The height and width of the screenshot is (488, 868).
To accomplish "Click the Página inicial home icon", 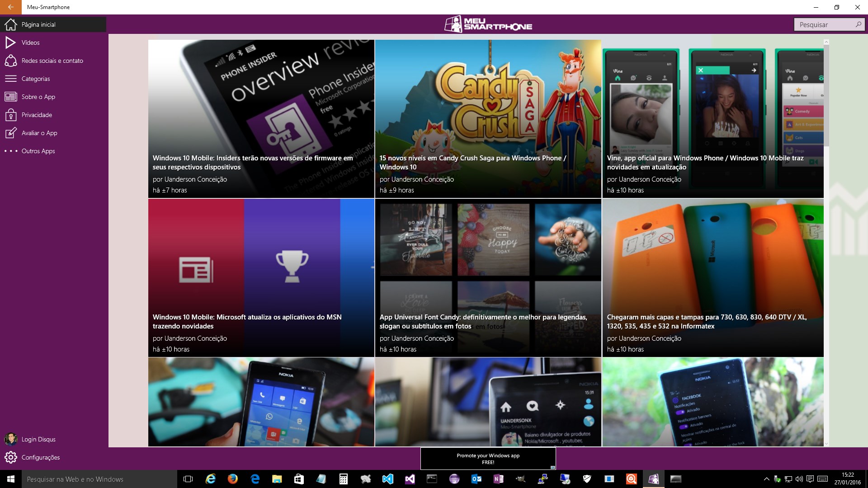I will click(10, 24).
